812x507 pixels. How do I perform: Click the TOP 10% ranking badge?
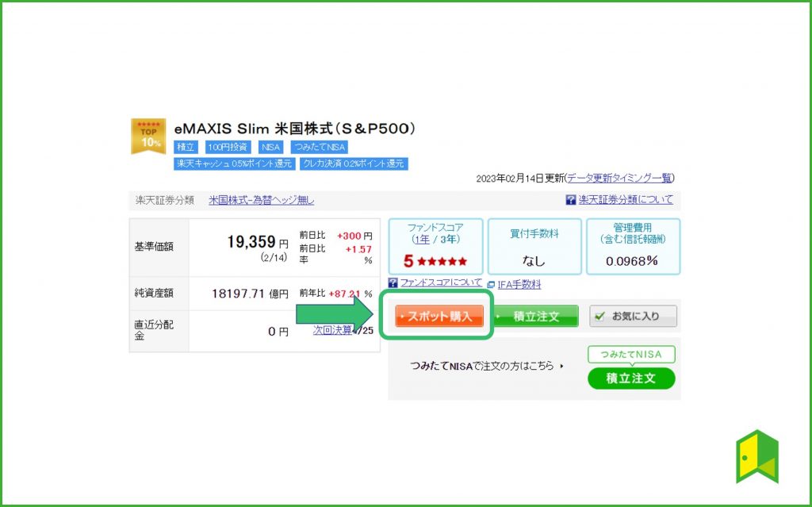pos(147,135)
